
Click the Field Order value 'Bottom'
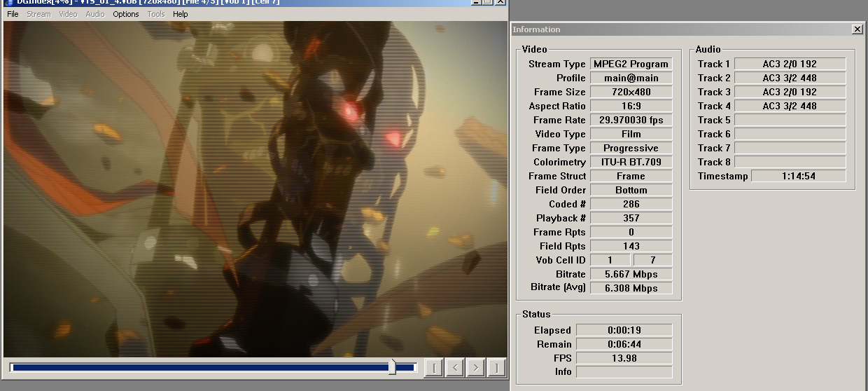(631, 190)
